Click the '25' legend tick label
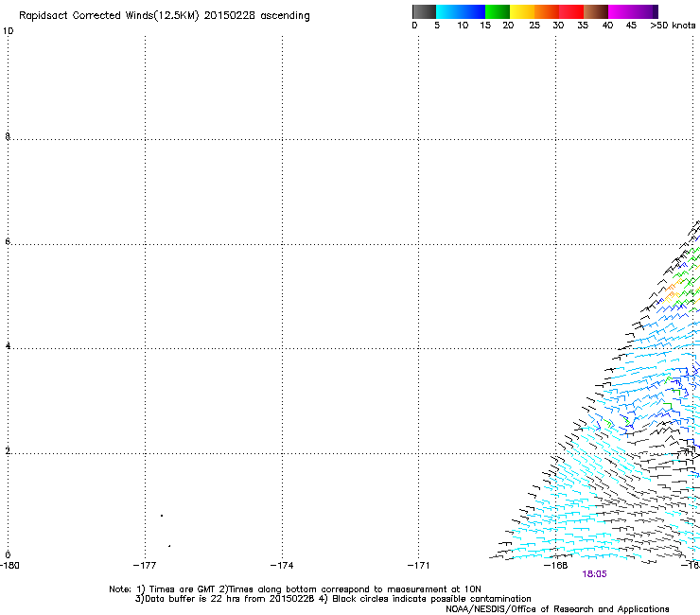 [x=534, y=26]
